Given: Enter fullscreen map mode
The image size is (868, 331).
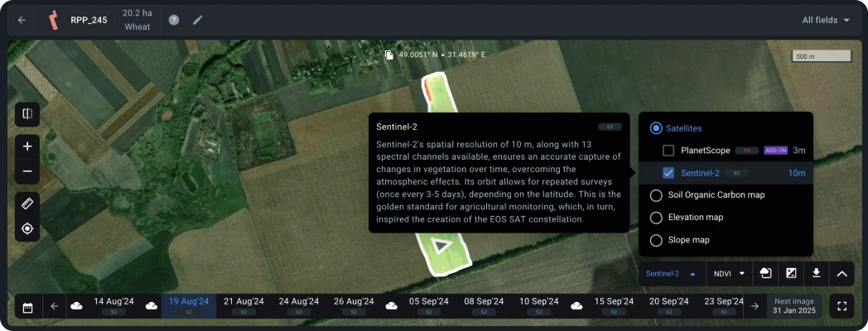Looking at the screenshot, I should (x=841, y=306).
